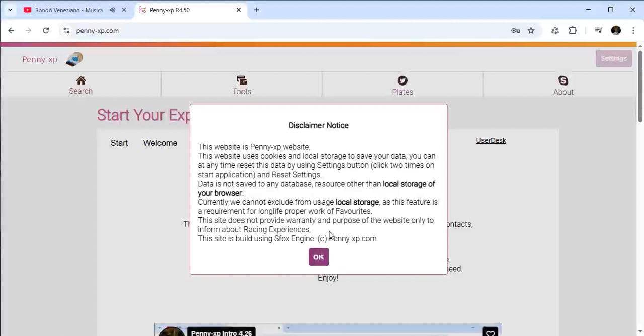This screenshot has width=644, height=336.
Task: Open the Plates section icon
Action: pyautogui.click(x=403, y=80)
